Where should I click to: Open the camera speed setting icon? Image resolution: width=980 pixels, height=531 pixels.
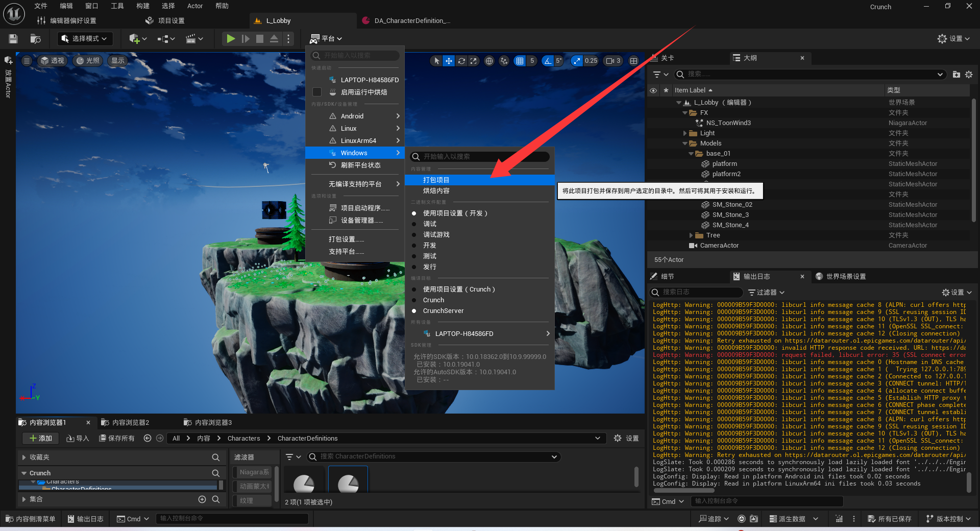coord(610,61)
